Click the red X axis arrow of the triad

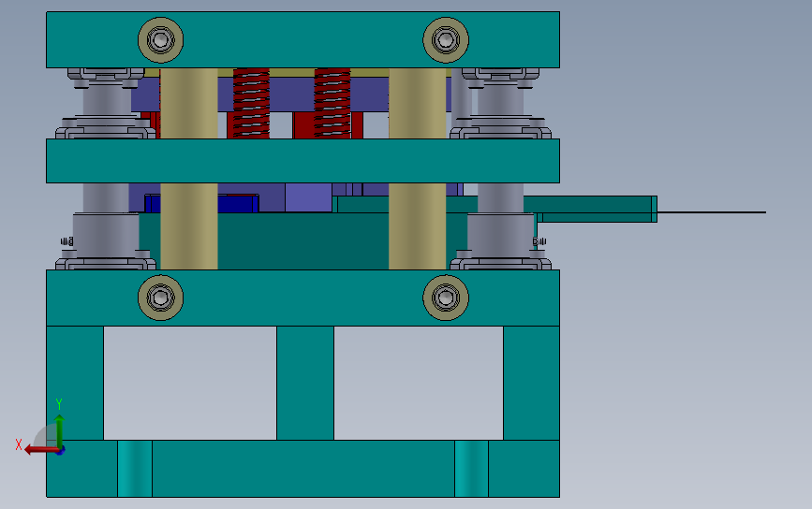point(40,450)
